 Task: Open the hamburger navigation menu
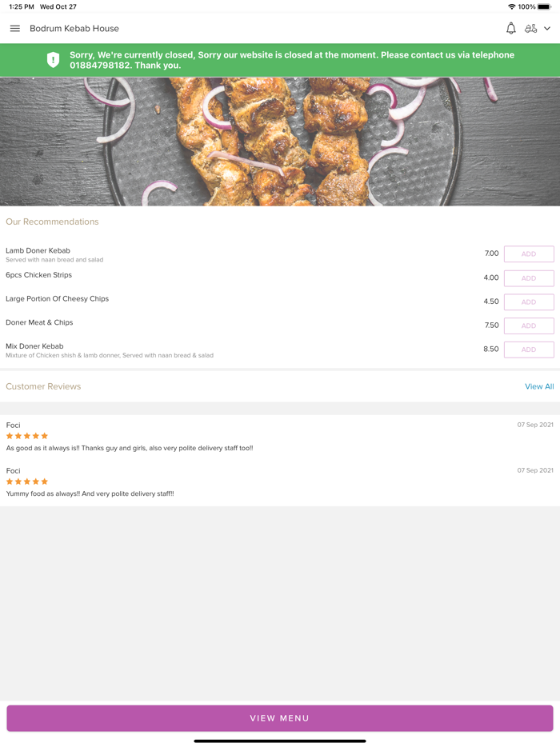14,28
